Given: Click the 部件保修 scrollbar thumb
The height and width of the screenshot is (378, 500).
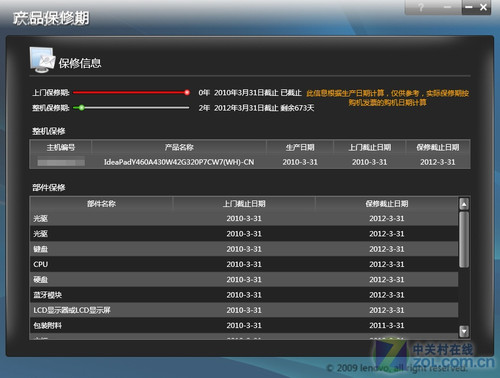Looking at the screenshot, I should 464,239.
